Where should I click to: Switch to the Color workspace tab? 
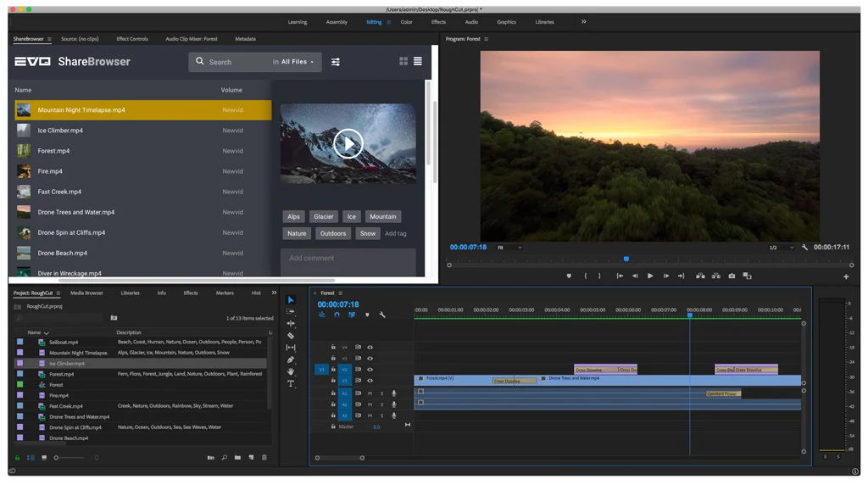pos(406,22)
